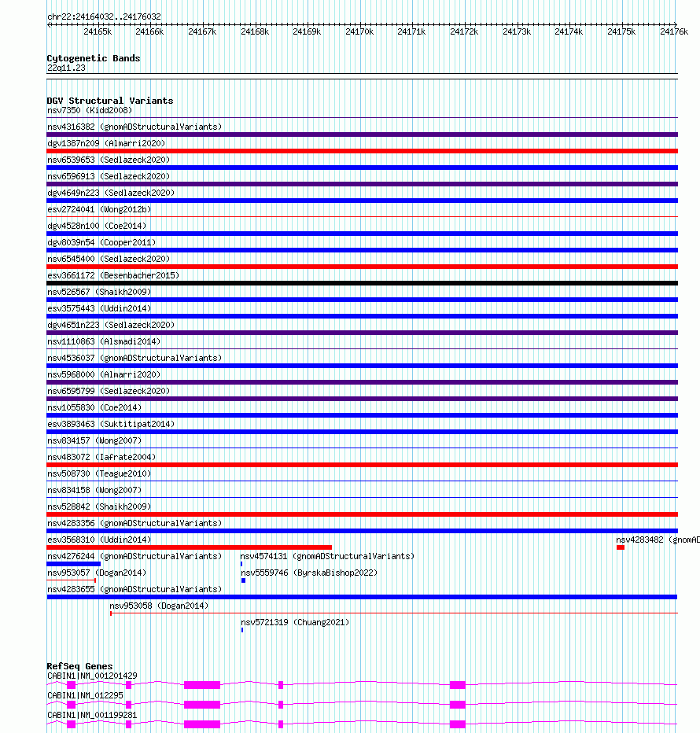Open the nsv4283482 variant label
The image size is (700, 733).
[x=658, y=540]
